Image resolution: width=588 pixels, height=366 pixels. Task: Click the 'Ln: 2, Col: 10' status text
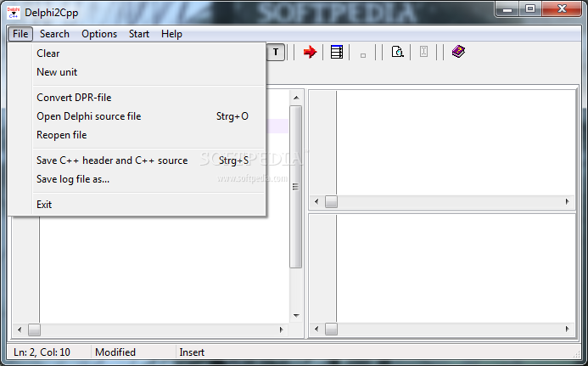click(x=42, y=352)
